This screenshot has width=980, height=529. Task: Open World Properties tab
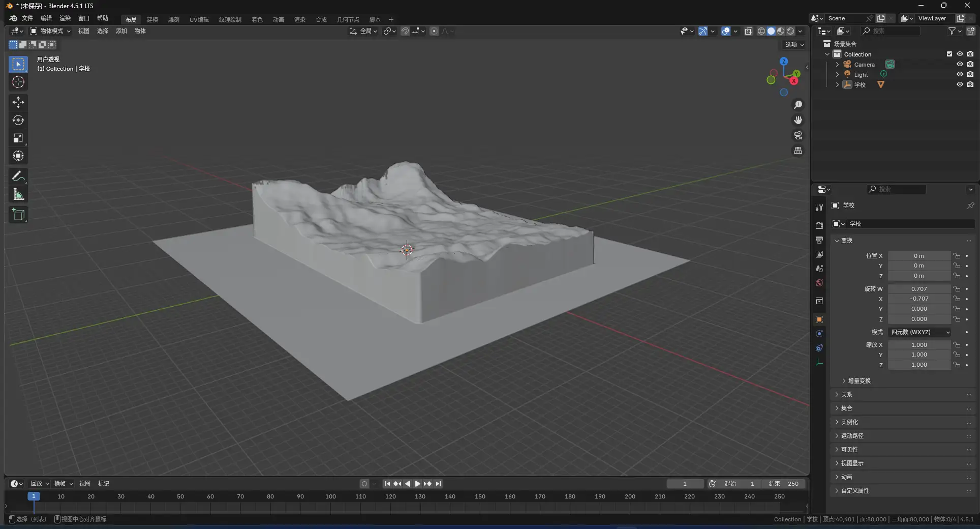click(x=819, y=283)
